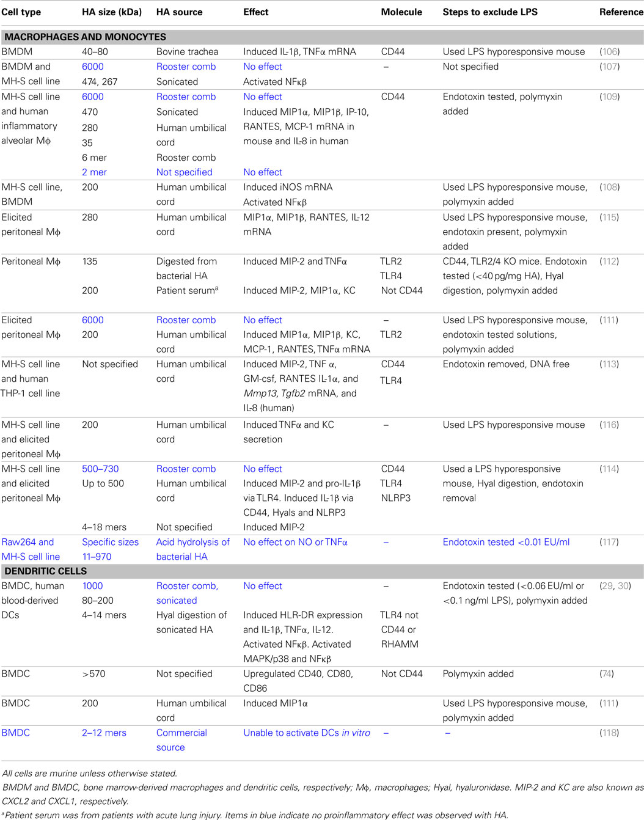Click the 'Steps to exclude LPS' column header
Screen dimensions: 644x820
click(490, 12)
